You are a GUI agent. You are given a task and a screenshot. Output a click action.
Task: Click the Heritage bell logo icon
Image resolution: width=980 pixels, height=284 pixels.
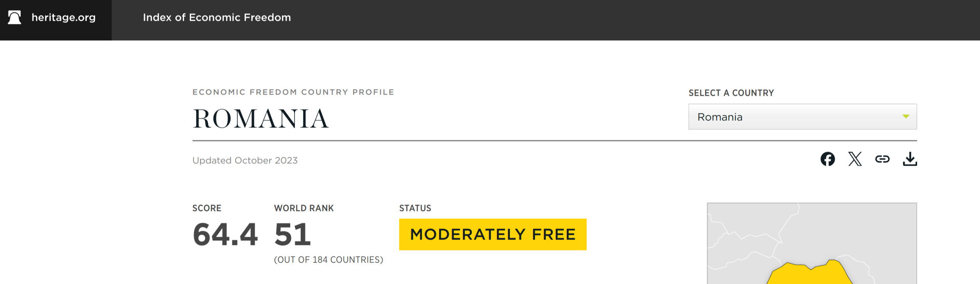coord(14,18)
